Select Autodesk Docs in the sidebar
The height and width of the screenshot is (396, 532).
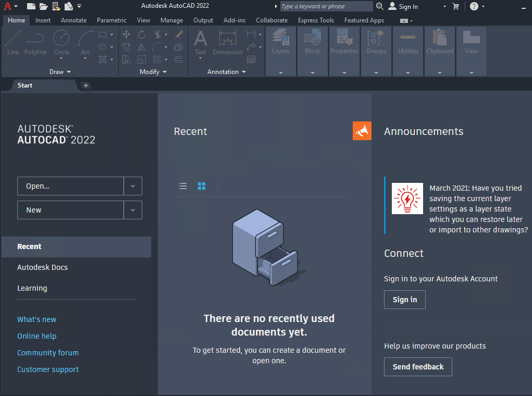click(x=42, y=267)
